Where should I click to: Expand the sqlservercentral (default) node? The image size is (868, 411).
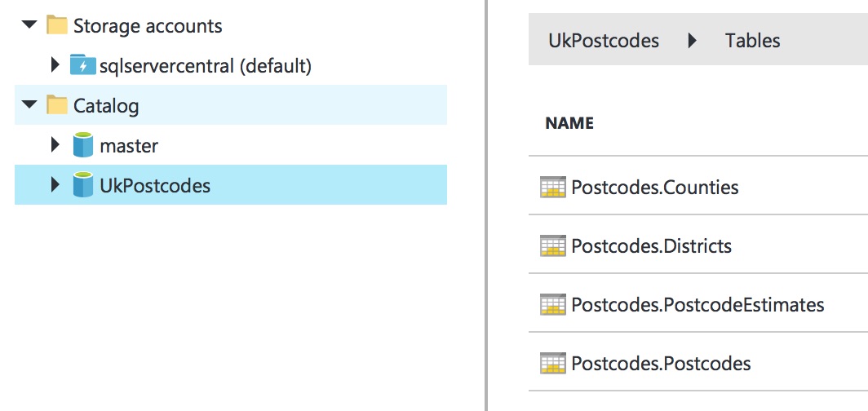tap(55, 64)
